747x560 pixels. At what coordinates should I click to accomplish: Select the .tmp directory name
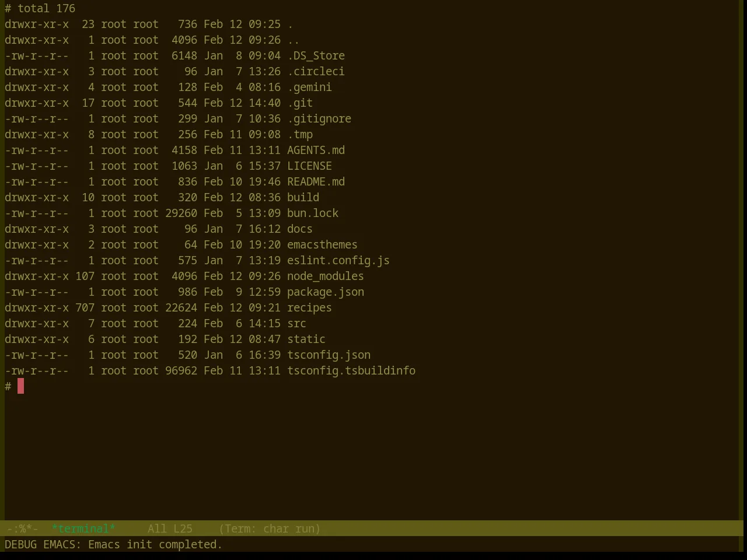[x=300, y=134]
